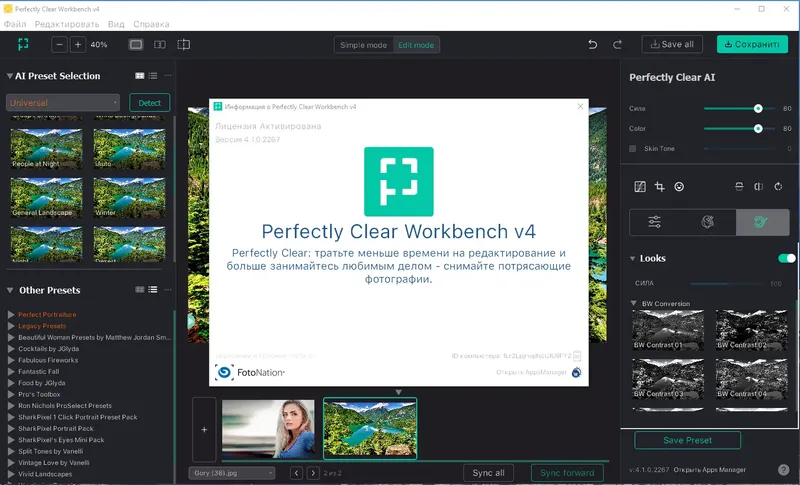Expand the Legacy Presets group

click(11, 325)
